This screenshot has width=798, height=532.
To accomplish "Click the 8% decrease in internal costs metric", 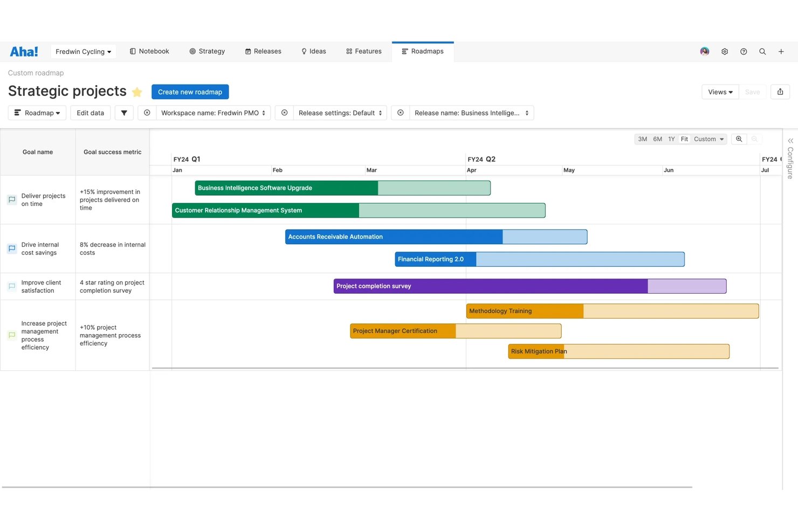I will pos(113,249).
